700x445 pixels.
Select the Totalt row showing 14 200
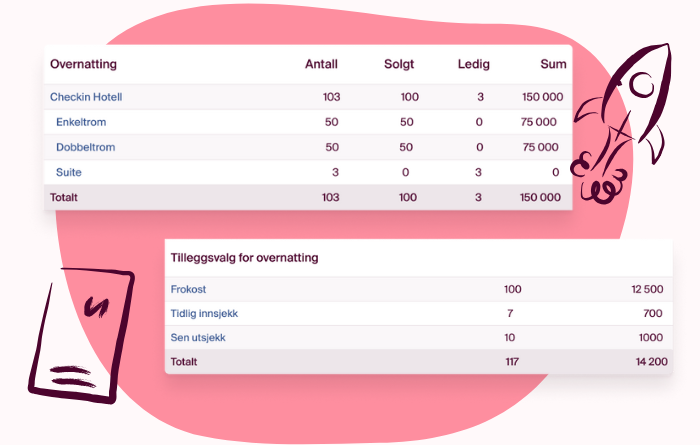[418, 362]
